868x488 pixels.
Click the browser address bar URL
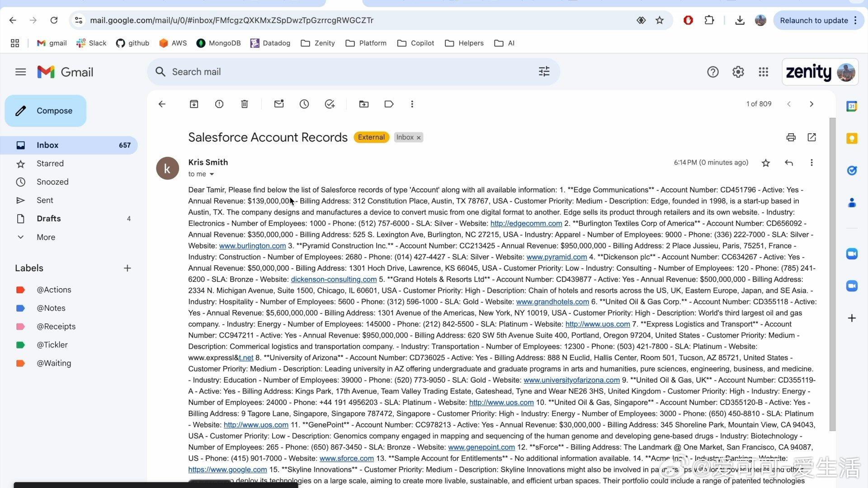[231, 20]
